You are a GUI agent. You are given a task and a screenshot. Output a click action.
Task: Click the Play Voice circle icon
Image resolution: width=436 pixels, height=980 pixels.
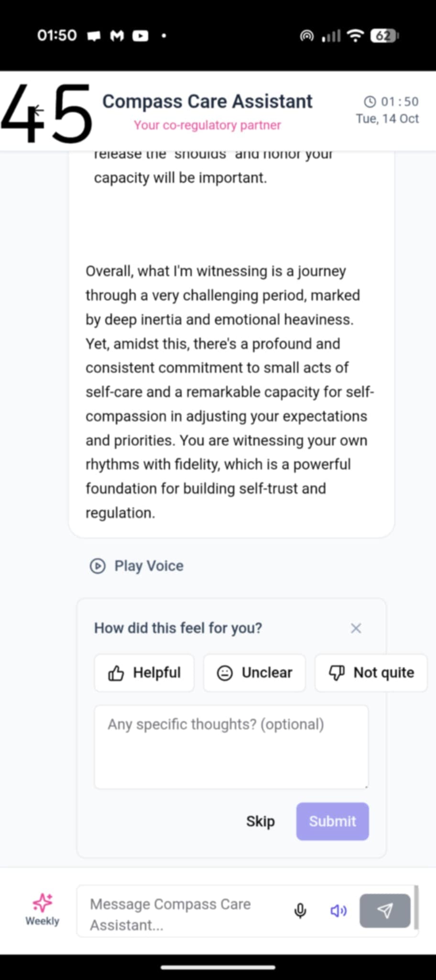tap(98, 566)
